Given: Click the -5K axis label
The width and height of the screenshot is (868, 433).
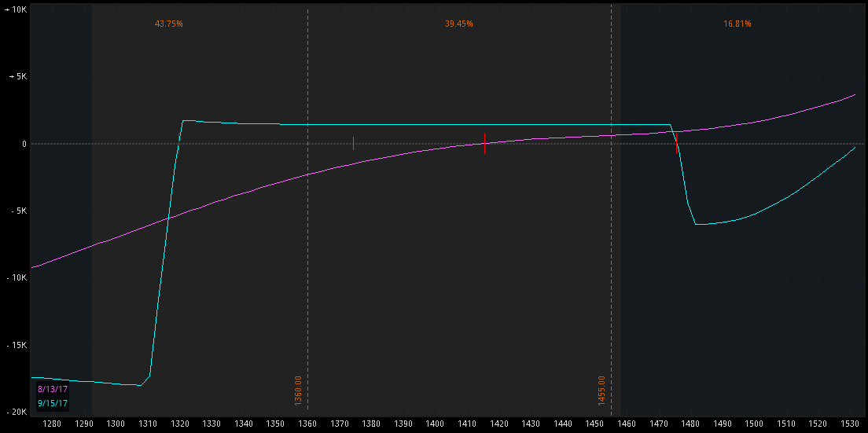Looking at the screenshot, I should coord(17,211).
